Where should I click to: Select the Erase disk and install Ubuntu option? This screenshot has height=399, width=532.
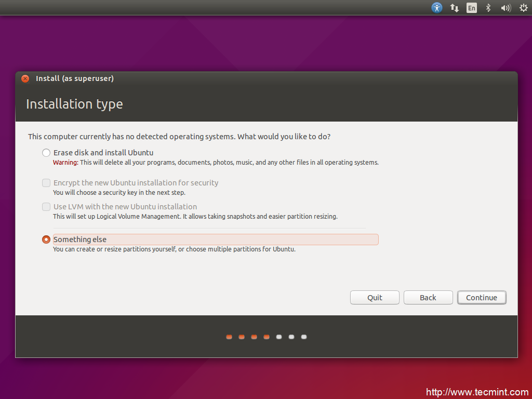46,153
